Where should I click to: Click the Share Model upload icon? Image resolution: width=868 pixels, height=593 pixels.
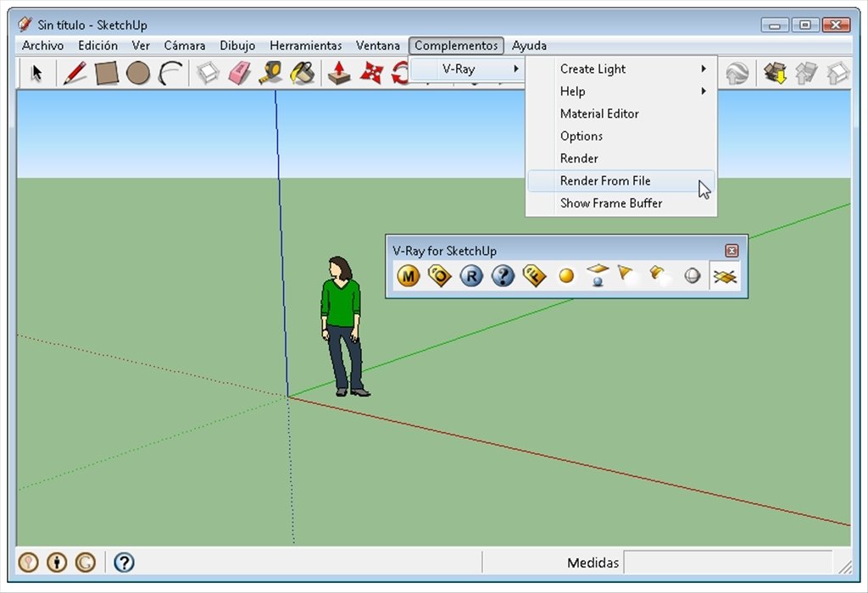click(x=807, y=73)
